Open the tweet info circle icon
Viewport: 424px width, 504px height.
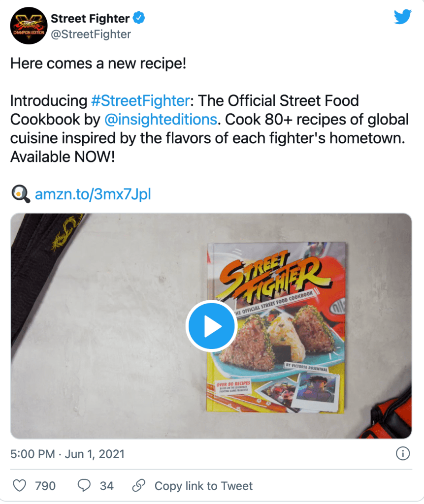click(x=403, y=453)
